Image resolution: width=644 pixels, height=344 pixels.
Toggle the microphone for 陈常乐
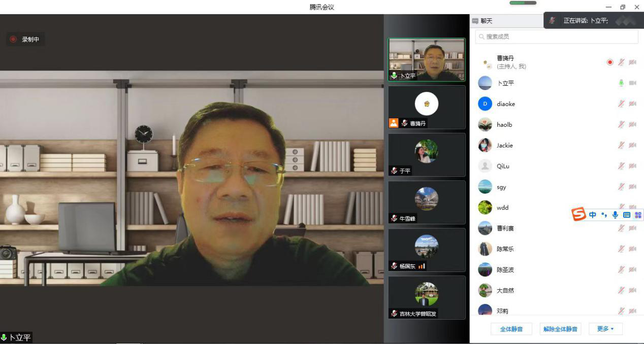point(621,249)
